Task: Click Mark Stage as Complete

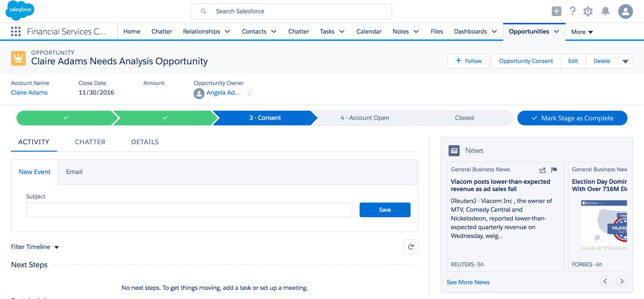Action: tap(572, 118)
